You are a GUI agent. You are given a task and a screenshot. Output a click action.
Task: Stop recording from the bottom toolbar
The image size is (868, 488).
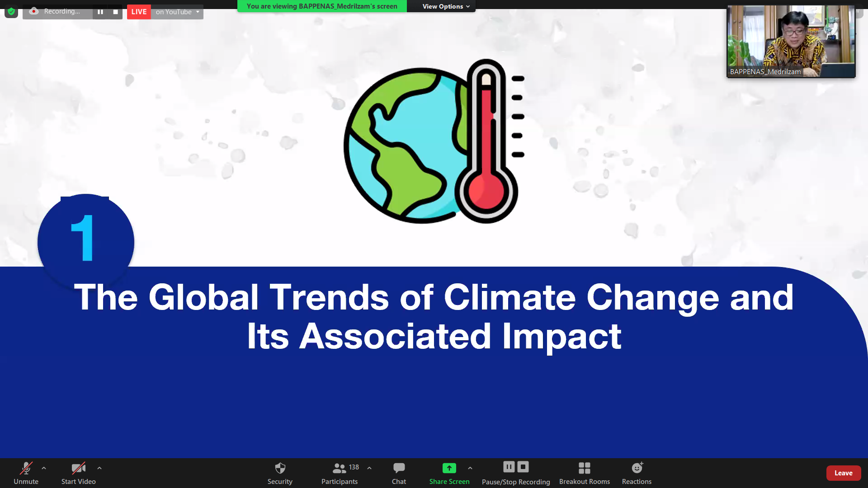[x=523, y=467]
